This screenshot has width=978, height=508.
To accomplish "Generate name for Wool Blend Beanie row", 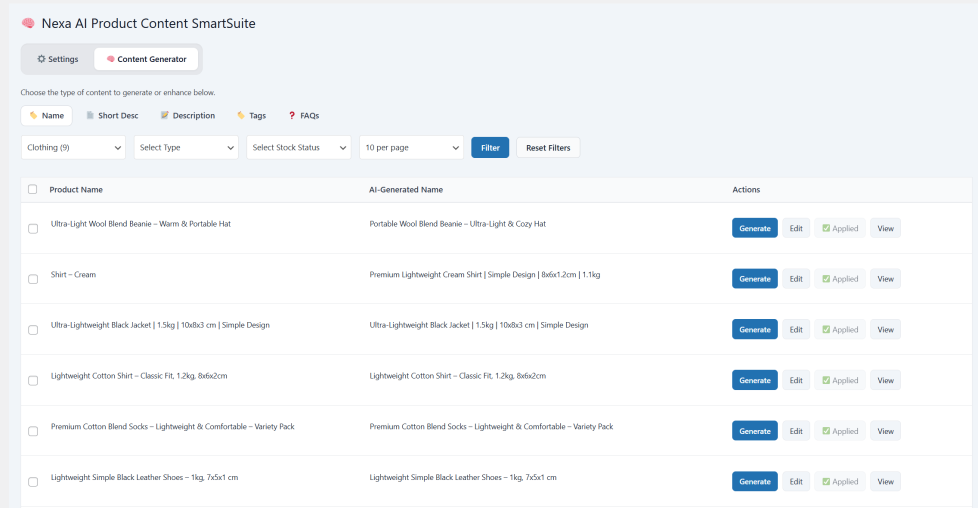I will click(x=755, y=228).
